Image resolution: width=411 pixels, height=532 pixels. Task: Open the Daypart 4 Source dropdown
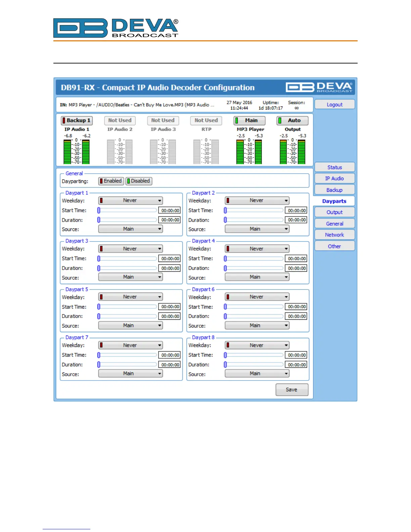(x=257, y=277)
